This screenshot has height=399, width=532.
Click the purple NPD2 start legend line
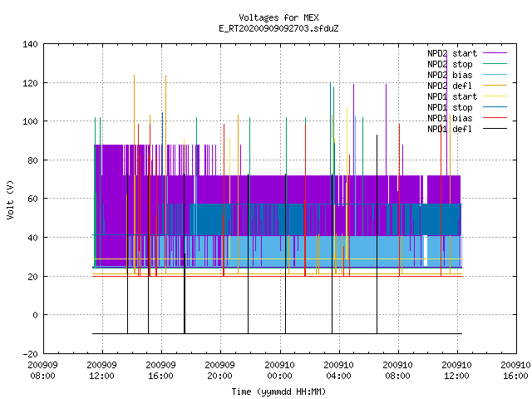click(495, 53)
